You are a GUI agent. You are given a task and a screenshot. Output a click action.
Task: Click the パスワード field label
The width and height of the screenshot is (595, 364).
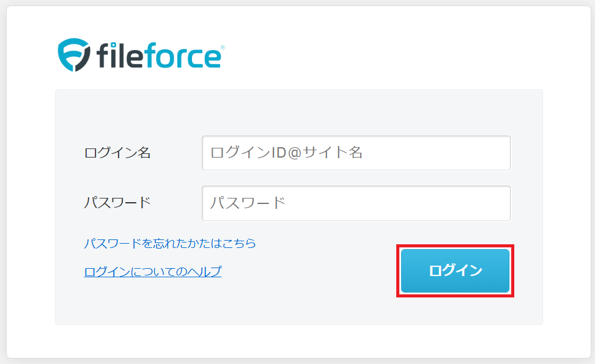pyautogui.click(x=117, y=203)
